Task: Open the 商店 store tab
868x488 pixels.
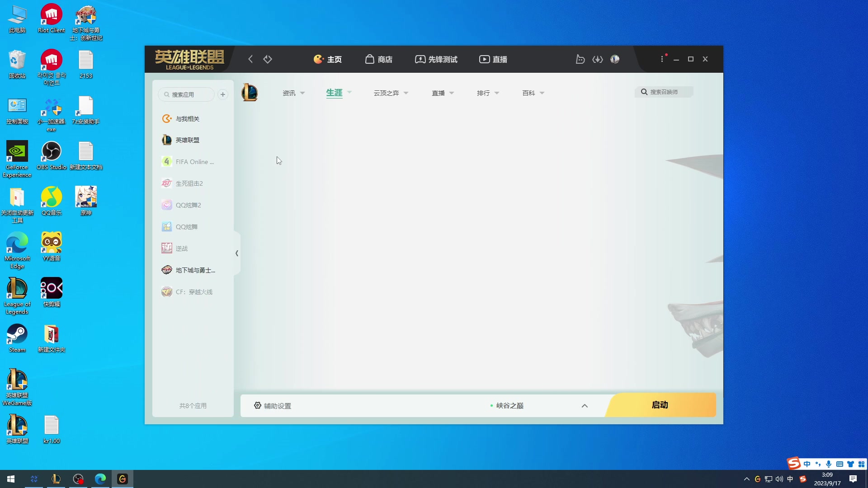Action: (x=379, y=59)
